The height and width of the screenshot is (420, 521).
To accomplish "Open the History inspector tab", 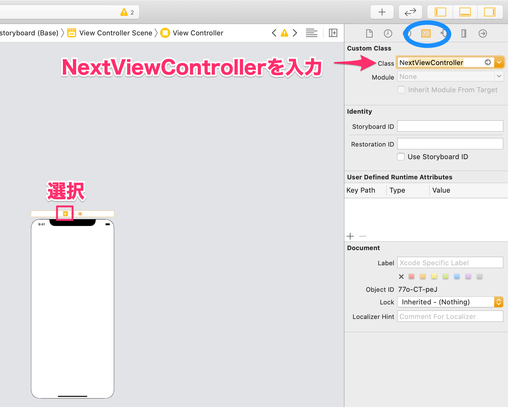I will [388, 33].
